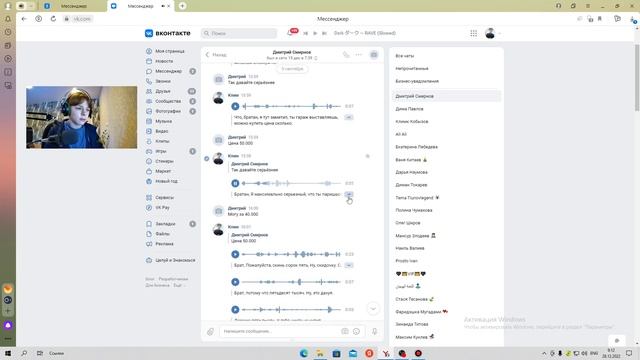Click the Маркет bag icon

tap(149, 171)
